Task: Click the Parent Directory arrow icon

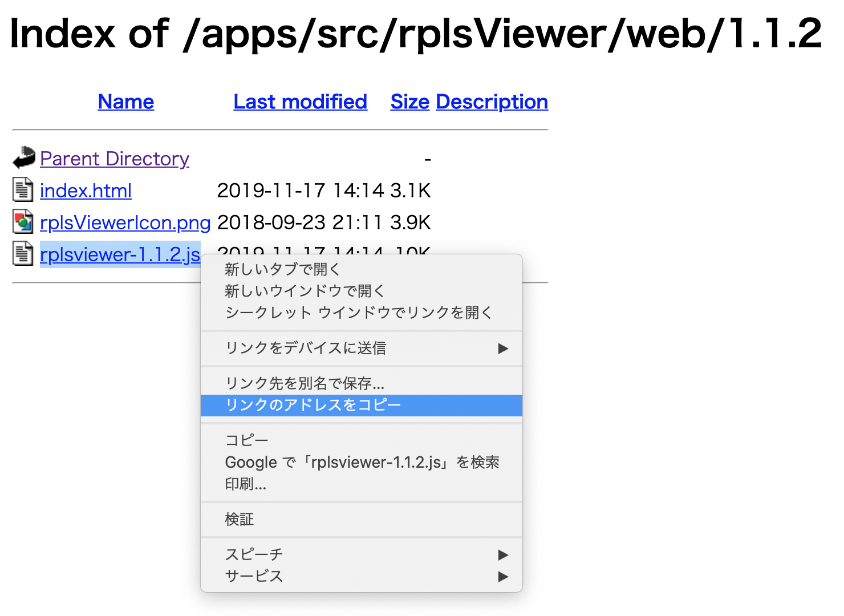Action: [23, 156]
